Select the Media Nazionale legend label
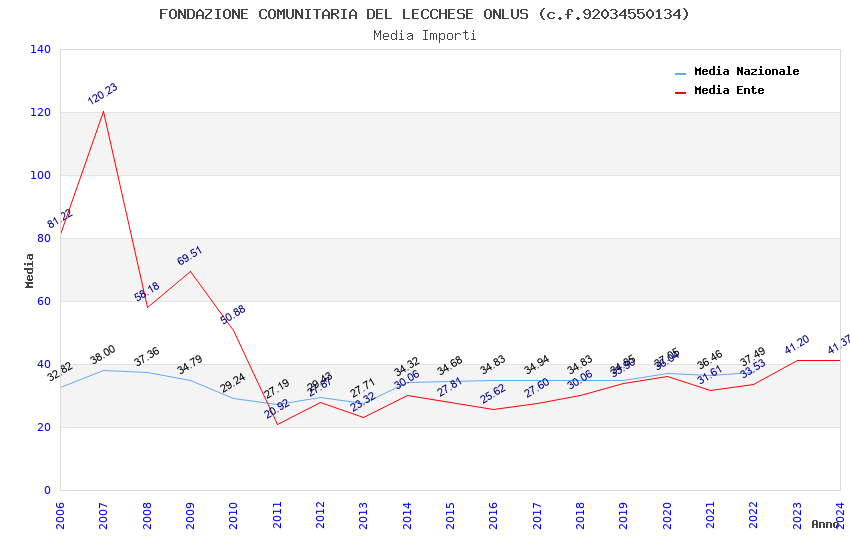This screenshot has width=850, height=550. coord(746,71)
